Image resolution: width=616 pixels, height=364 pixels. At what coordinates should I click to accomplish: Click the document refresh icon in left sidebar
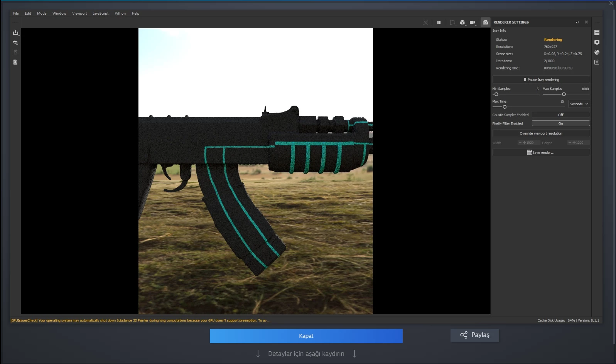click(15, 62)
